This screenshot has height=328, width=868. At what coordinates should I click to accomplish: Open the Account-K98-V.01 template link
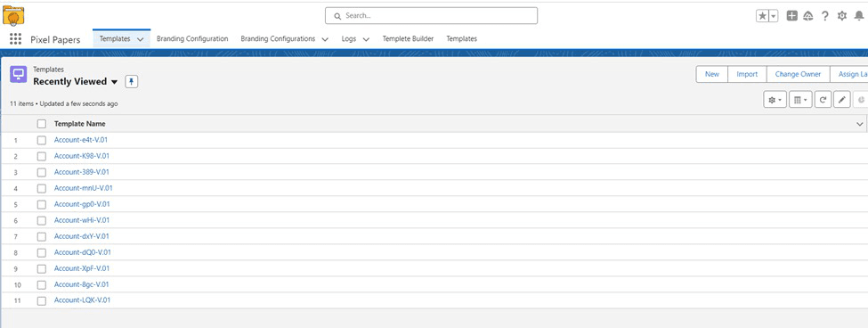click(81, 156)
